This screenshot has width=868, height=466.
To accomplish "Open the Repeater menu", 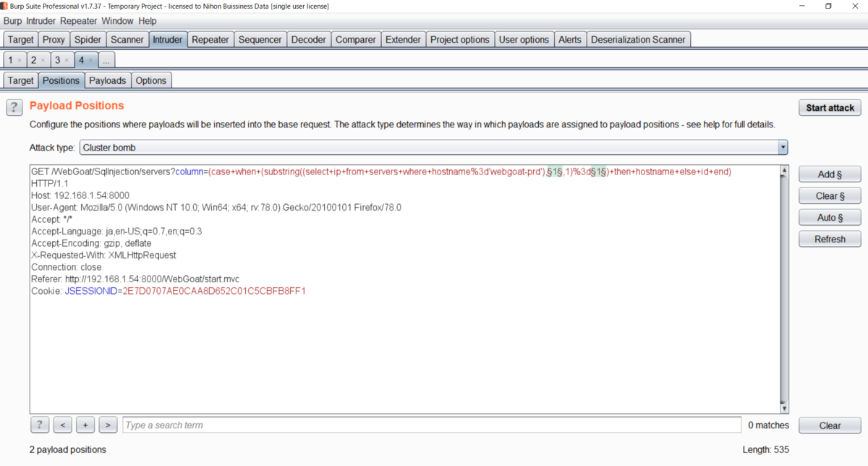I will click(79, 21).
